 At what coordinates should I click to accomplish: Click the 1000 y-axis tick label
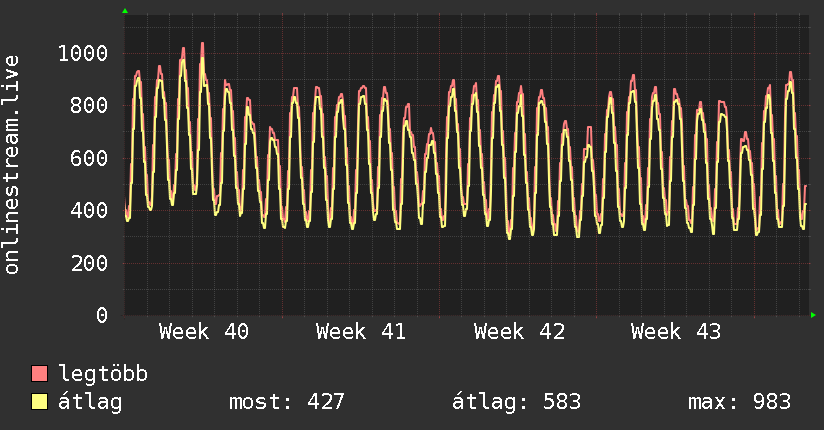(83, 53)
